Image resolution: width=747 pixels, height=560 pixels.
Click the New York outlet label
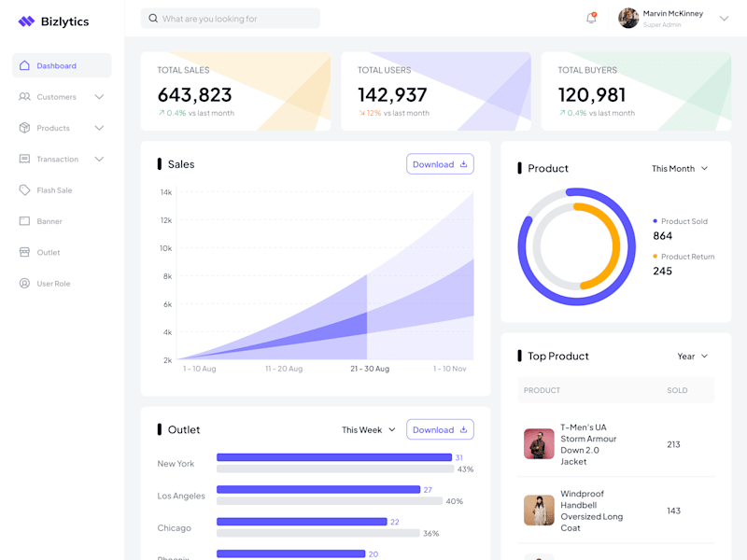point(176,463)
